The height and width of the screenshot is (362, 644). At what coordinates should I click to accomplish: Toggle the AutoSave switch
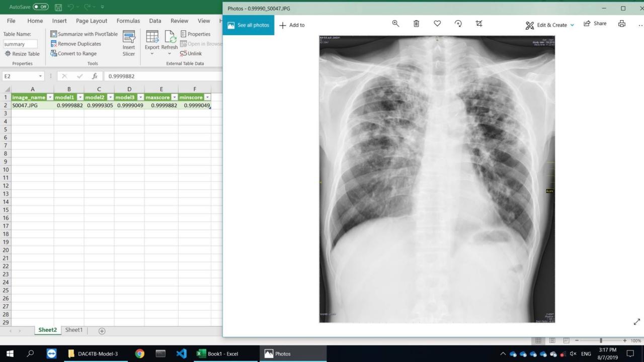point(40,7)
